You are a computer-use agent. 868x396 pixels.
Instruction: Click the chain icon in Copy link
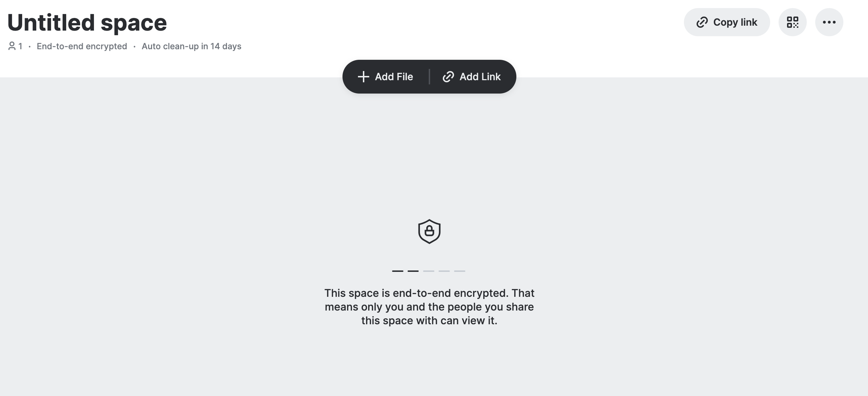pos(702,22)
